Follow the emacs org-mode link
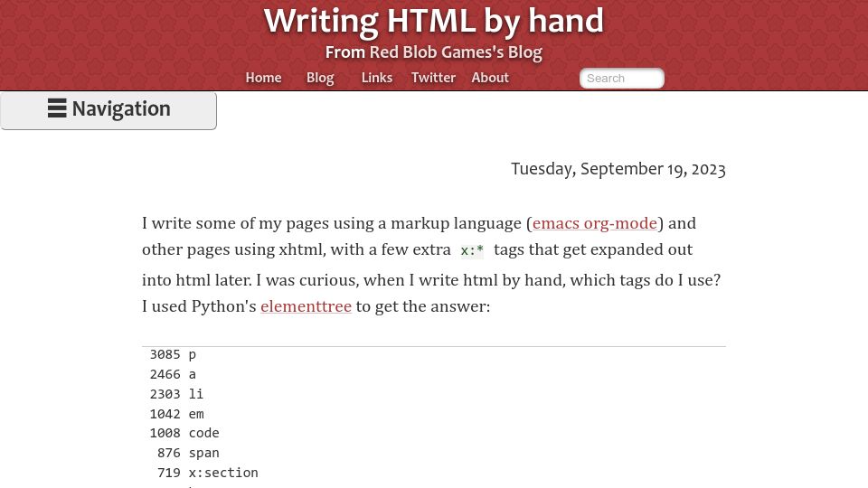The height and width of the screenshot is (488, 868). click(x=595, y=223)
